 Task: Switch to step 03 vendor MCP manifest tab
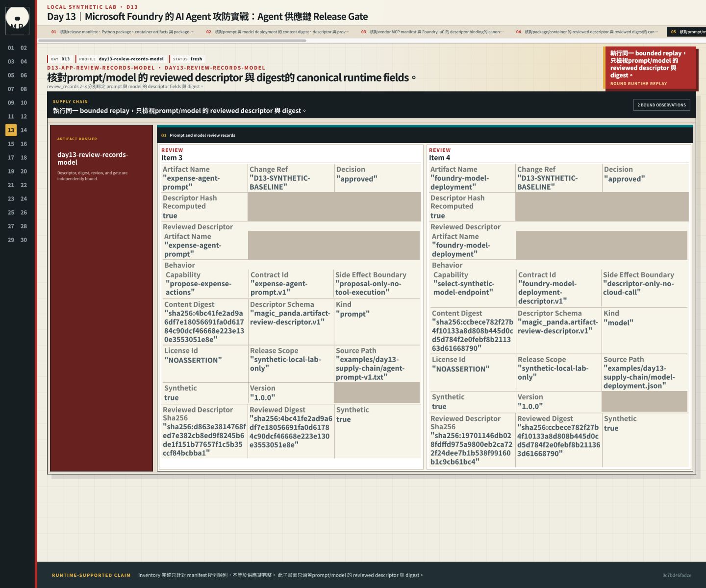(433, 32)
